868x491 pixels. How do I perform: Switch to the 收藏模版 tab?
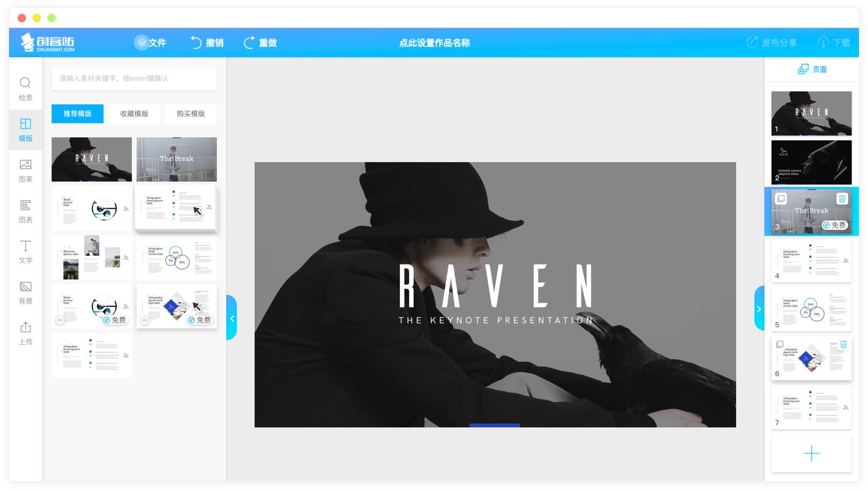(134, 114)
